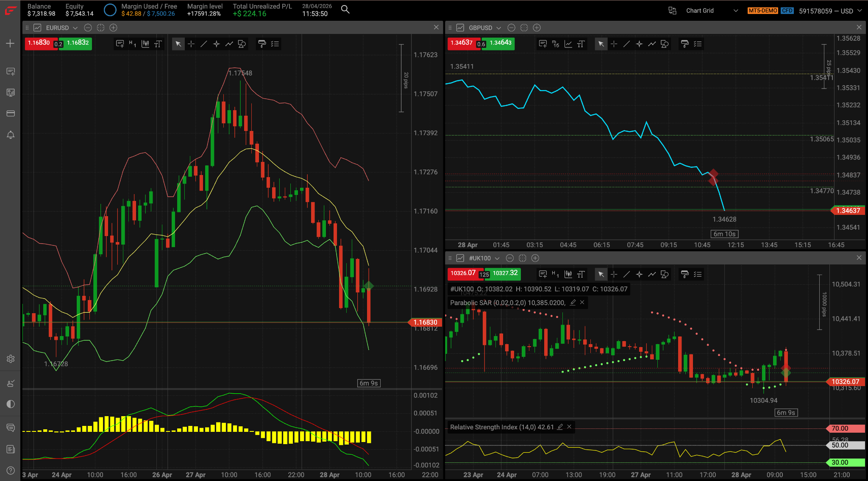Viewport: 868px width, 481px height.
Task: Click the circular margin usage indicator
Action: click(110, 10)
